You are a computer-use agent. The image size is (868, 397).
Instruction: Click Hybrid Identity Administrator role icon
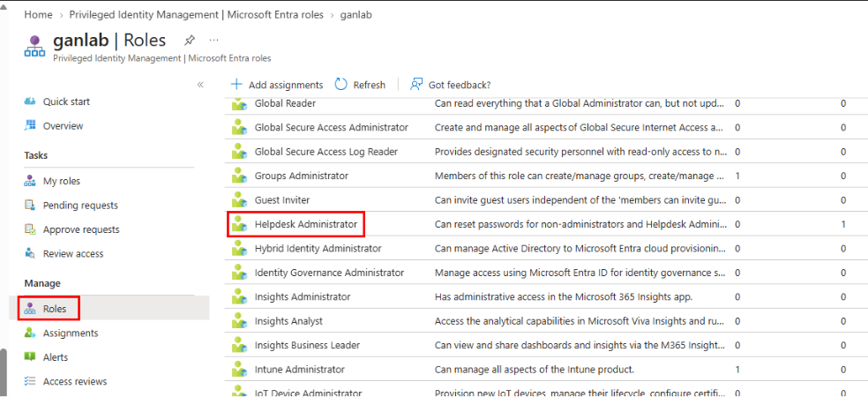pos(239,248)
